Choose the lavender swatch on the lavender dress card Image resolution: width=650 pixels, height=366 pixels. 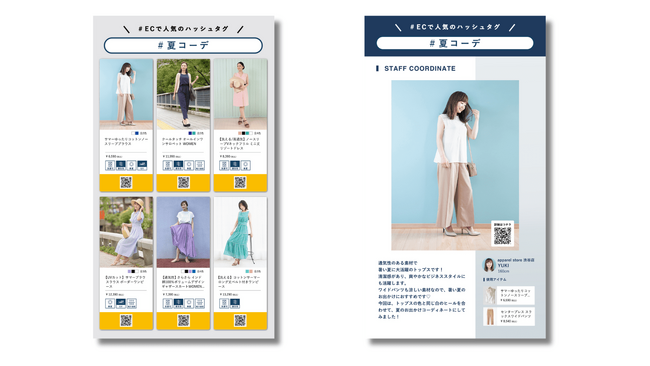point(130,271)
